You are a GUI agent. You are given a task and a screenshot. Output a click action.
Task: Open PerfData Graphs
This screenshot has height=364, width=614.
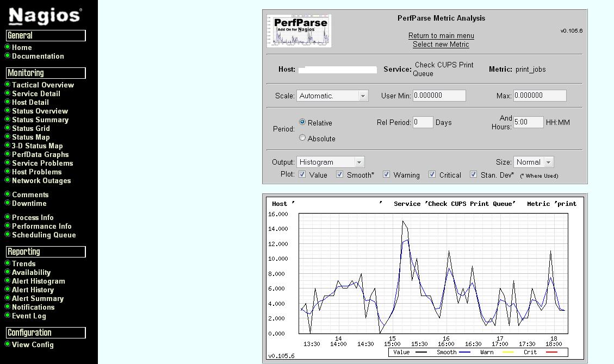[x=40, y=154]
